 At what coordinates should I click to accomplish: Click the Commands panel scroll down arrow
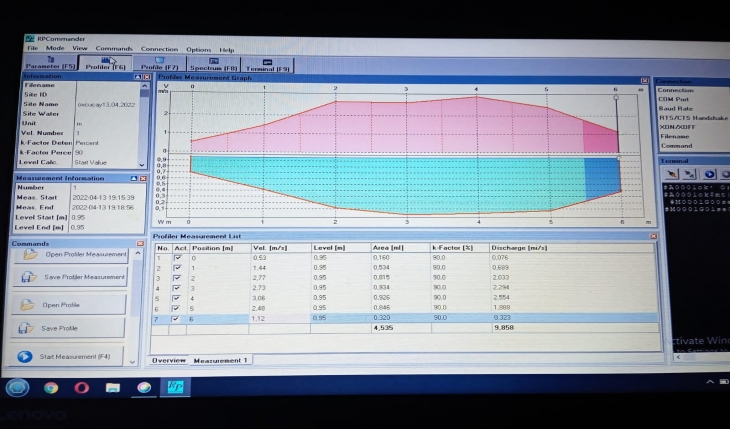tap(133, 362)
